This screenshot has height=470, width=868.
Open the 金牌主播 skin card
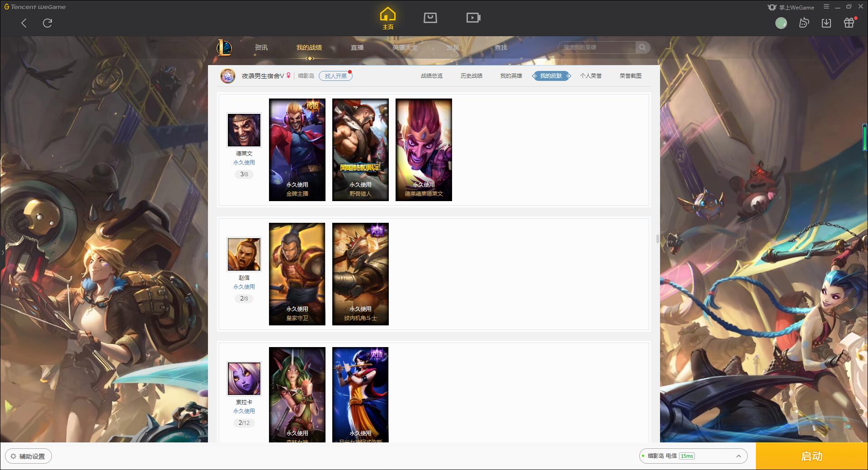pos(297,150)
